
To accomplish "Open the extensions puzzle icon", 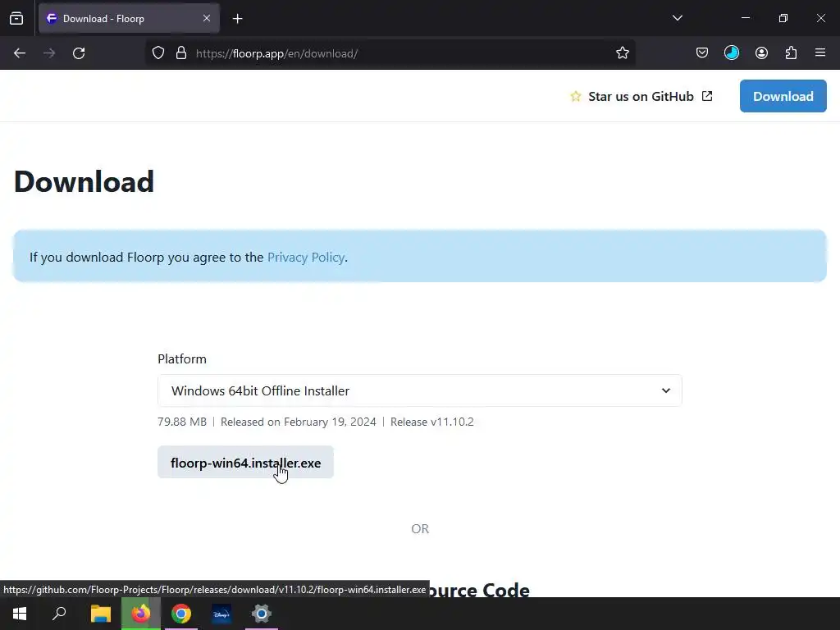I will tap(791, 52).
